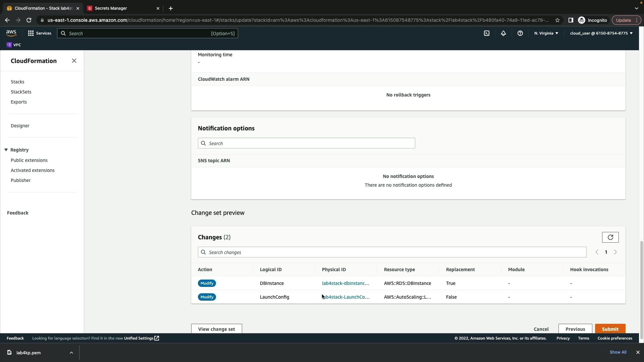Bookmark this page with star icon
Screen dimensions: 644x362
coord(557,20)
